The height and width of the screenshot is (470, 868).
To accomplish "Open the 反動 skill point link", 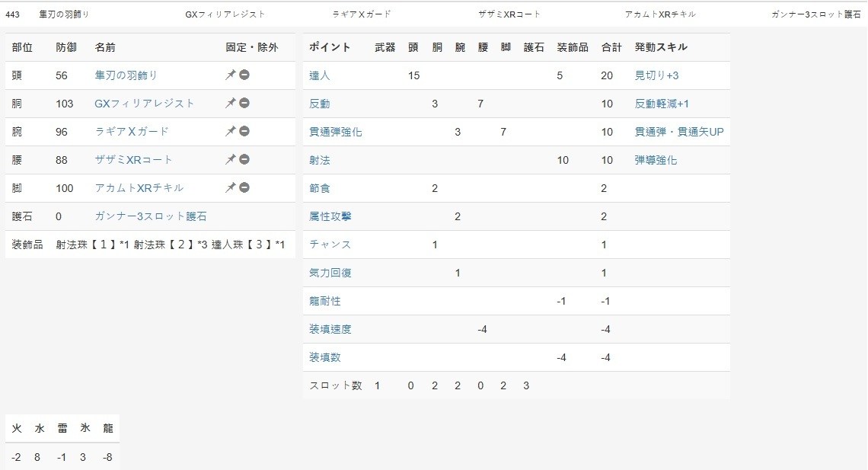I will coord(320,104).
